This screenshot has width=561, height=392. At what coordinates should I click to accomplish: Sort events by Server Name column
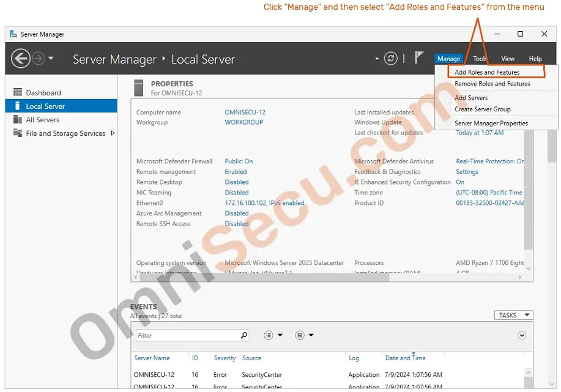click(152, 358)
